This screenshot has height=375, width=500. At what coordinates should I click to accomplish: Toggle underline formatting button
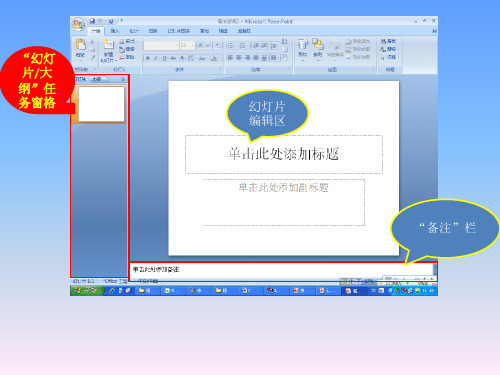[164, 58]
